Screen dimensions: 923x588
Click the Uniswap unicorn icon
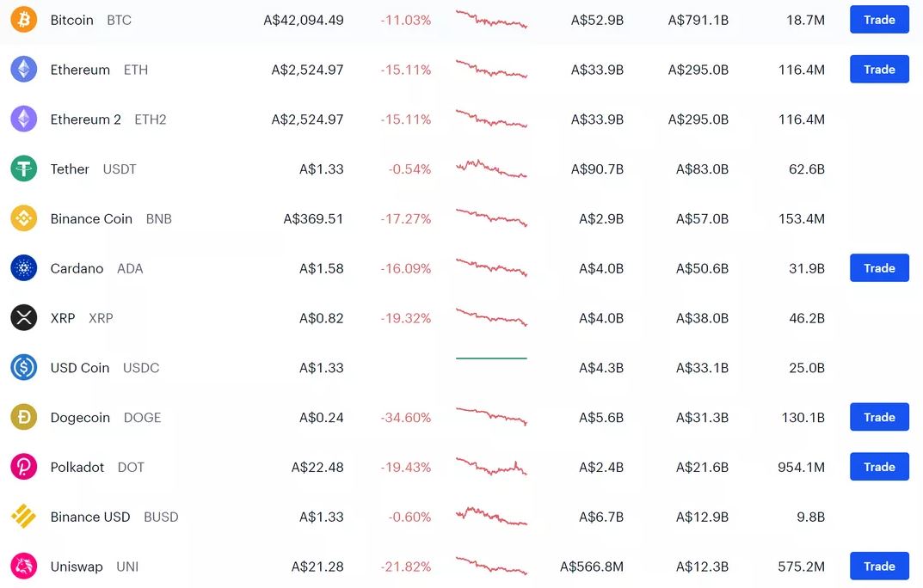(24, 567)
